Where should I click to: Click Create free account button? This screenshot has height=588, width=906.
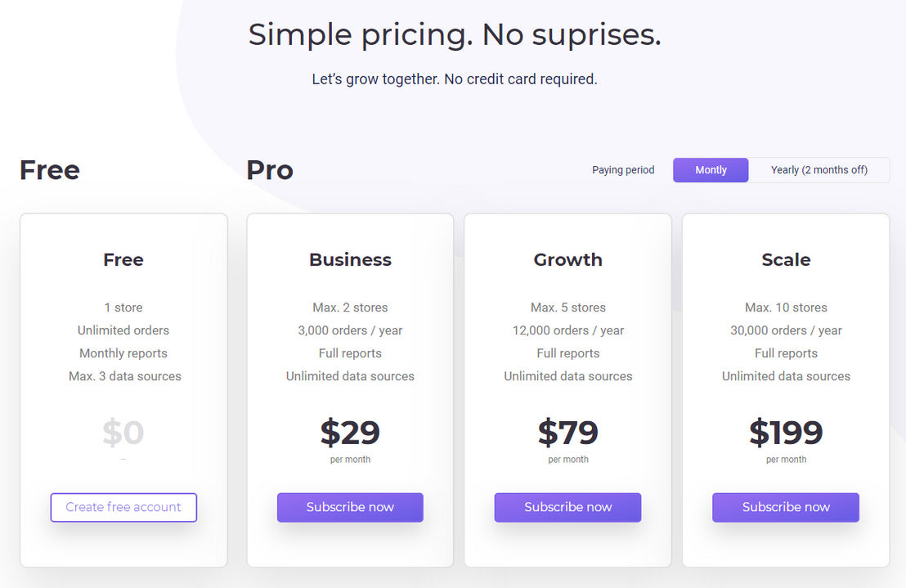click(x=123, y=507)
